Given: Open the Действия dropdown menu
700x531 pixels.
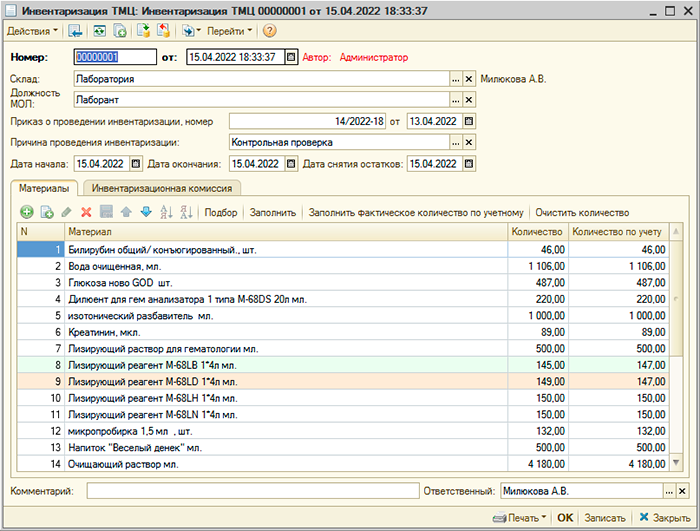Looking at the screenshot, I should [32, 31].
